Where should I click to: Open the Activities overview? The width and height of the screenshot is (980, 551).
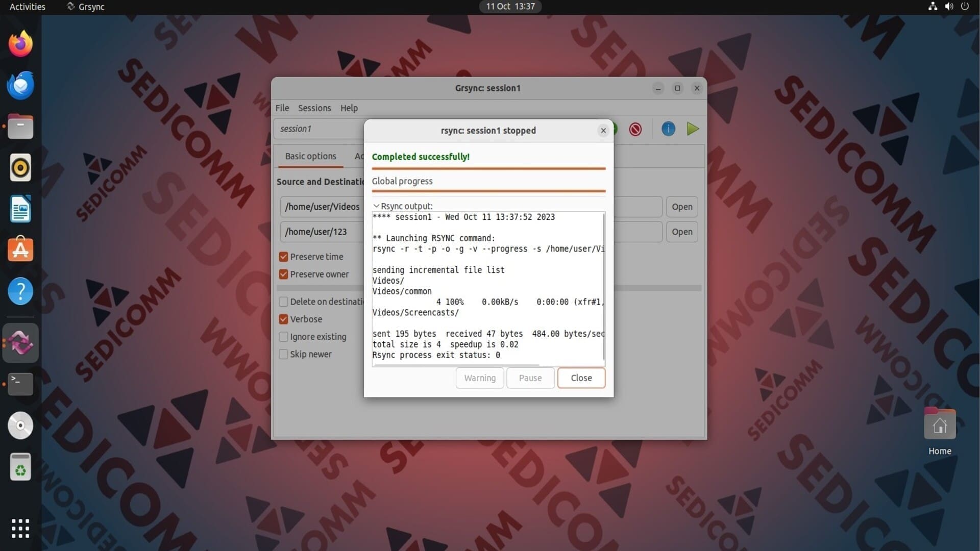click(x=28, y=7)
